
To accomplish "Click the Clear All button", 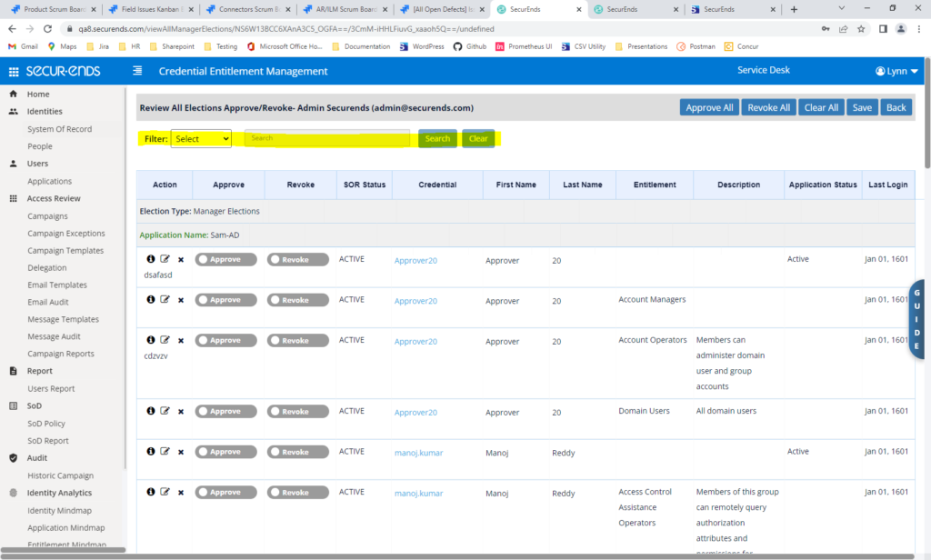I will pyautogui.click(x=821, y=107).
